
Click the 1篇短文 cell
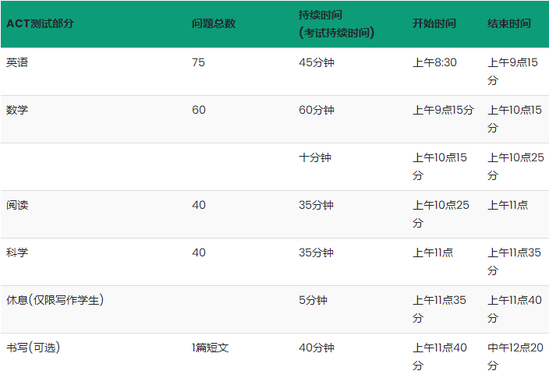point(211,348)
